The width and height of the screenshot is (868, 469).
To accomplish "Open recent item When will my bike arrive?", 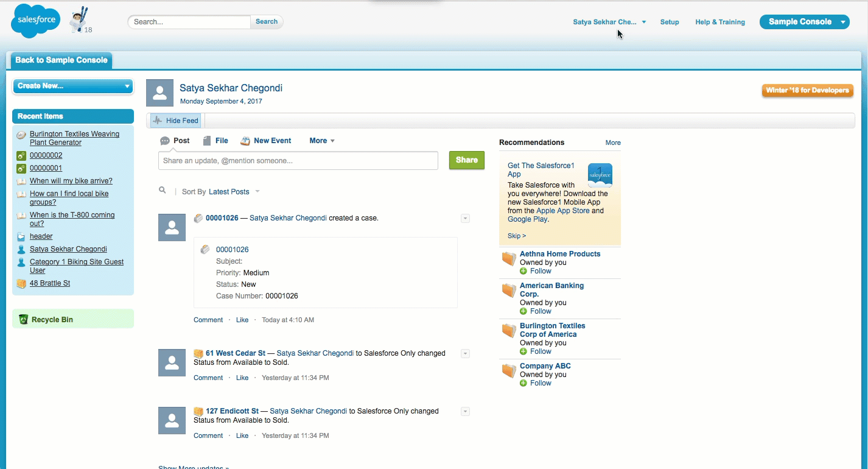I will 71,181.
